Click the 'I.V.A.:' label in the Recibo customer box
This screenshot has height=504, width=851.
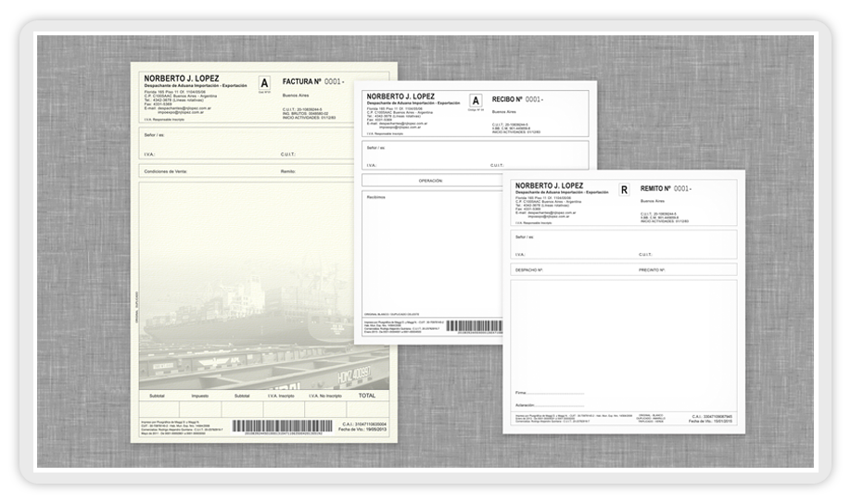[372, 166]
